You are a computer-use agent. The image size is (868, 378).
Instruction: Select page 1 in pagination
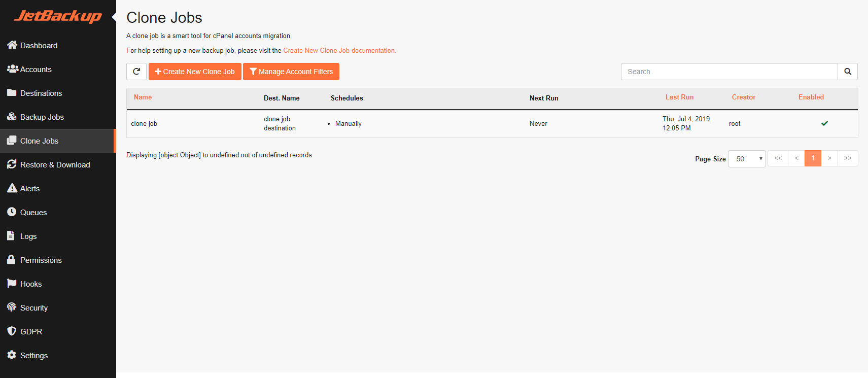[813, 158]
